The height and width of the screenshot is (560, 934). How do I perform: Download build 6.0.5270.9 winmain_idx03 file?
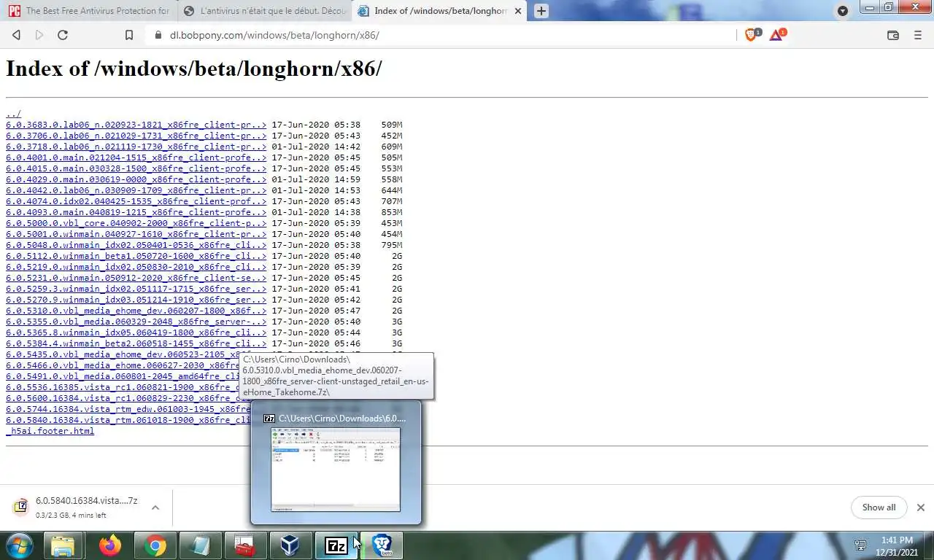(136, 300)
